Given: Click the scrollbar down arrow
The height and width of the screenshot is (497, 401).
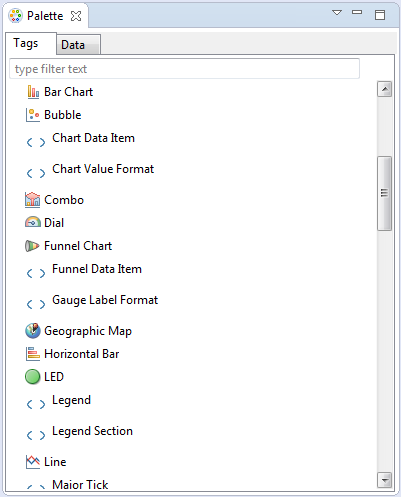Looking at the screenshot, I should click(x=384, y=480).
